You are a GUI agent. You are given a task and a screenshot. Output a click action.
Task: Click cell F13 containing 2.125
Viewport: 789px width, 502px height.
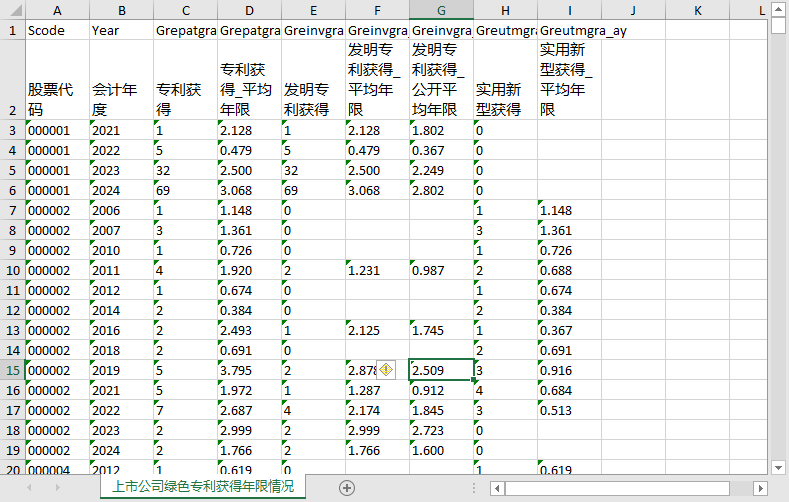point(377,330)
